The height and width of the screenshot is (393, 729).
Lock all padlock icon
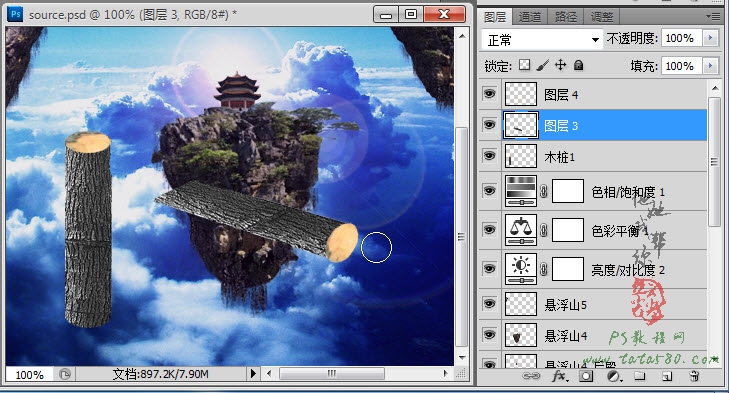pos(578,65)
